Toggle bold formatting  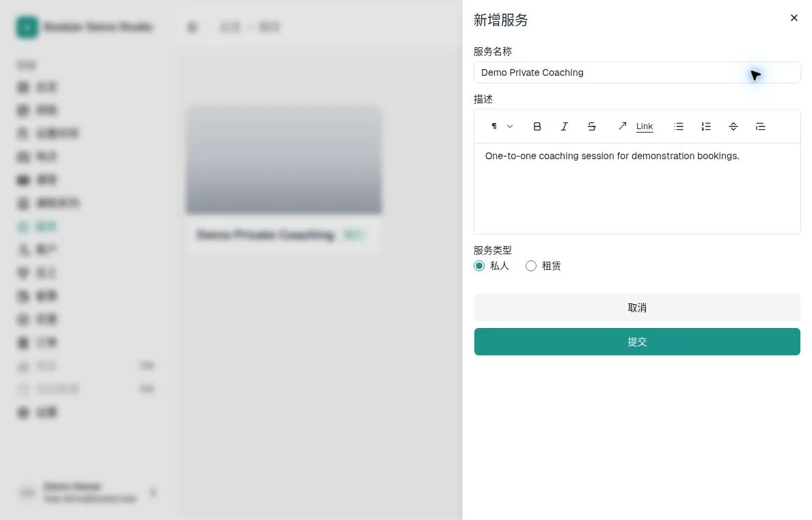tap(537, 126)
